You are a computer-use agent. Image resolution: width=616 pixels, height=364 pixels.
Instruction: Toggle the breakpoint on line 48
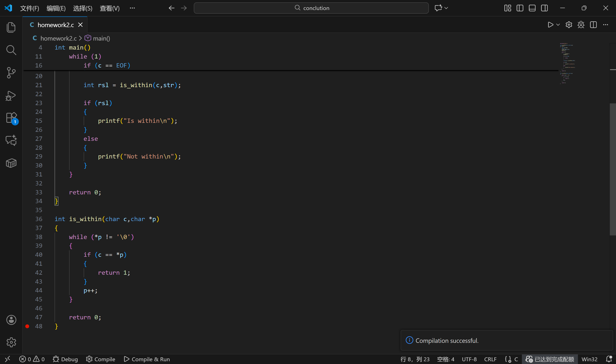[27, 326]
